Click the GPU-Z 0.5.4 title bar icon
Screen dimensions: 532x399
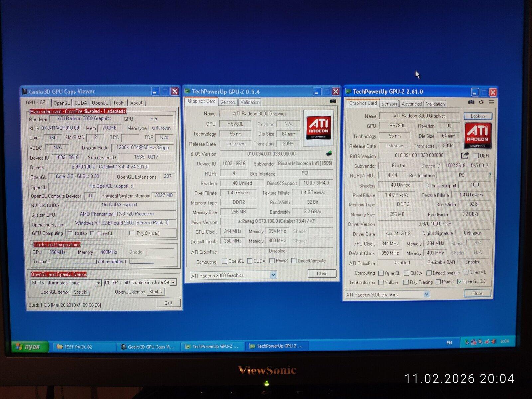188,91
